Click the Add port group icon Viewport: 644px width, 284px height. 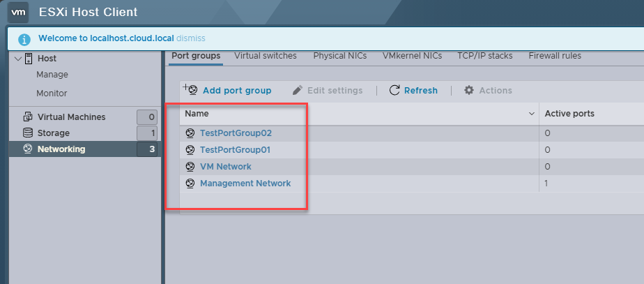pos(190,90)
